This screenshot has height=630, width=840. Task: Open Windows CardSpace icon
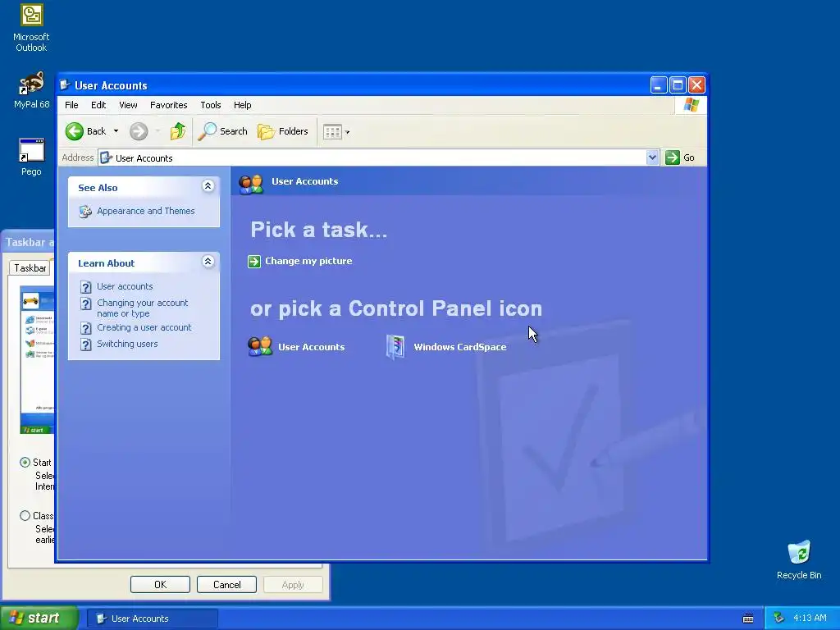395,347
